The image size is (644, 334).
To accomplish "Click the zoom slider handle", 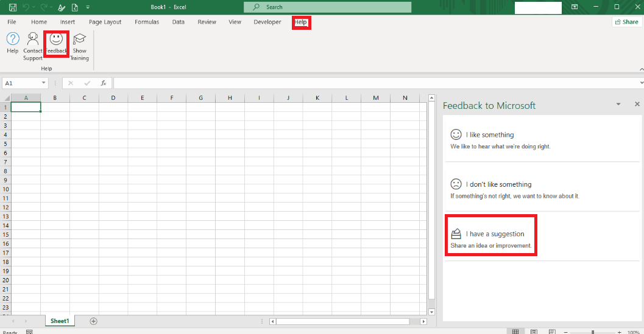I will pos(593,332).
